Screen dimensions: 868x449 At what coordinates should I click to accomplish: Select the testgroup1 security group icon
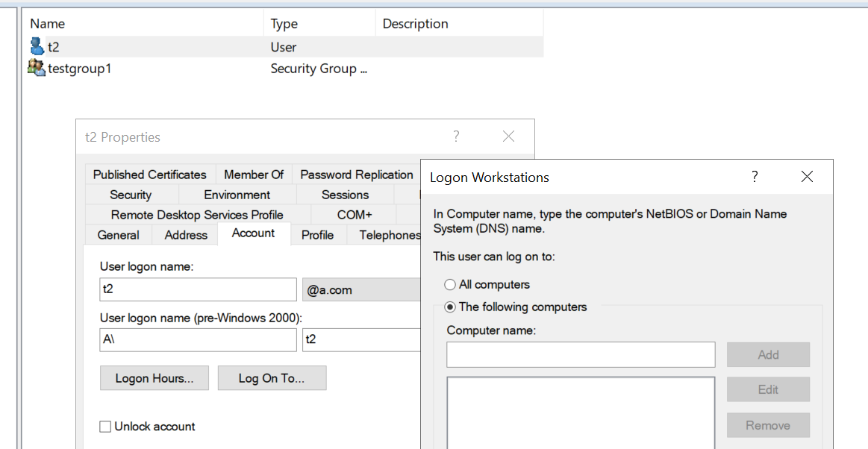(x=34, y=68)
